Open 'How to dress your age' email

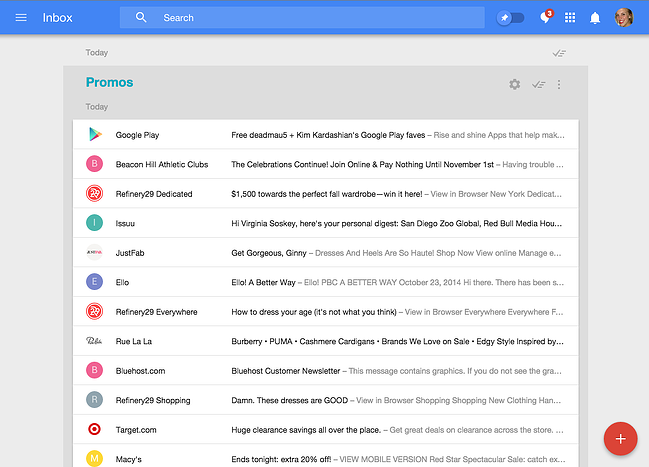[x=326, y=311]
